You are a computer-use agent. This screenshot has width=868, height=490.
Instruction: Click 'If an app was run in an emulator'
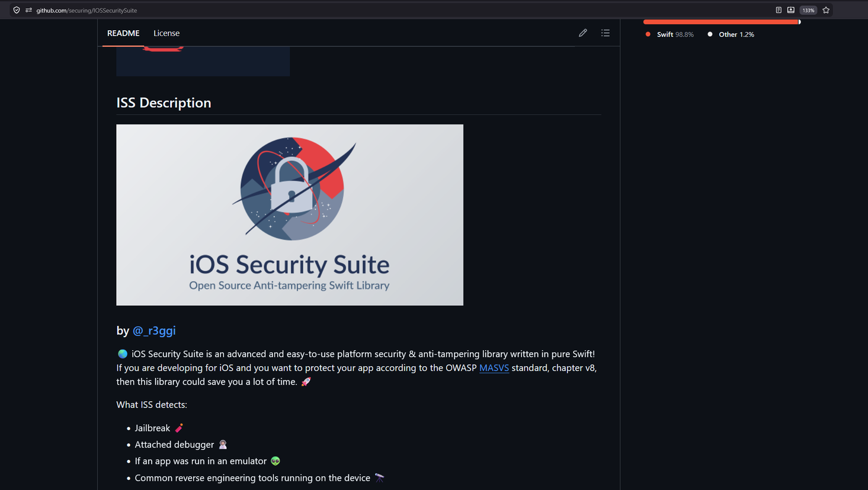point(201,461)
